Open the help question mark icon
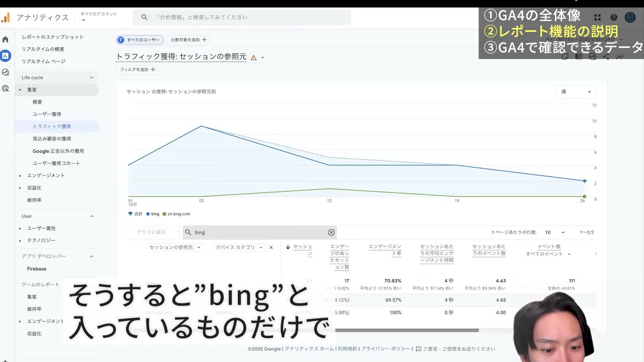This screenshot has width=644, height=362. tap(614, 17)
